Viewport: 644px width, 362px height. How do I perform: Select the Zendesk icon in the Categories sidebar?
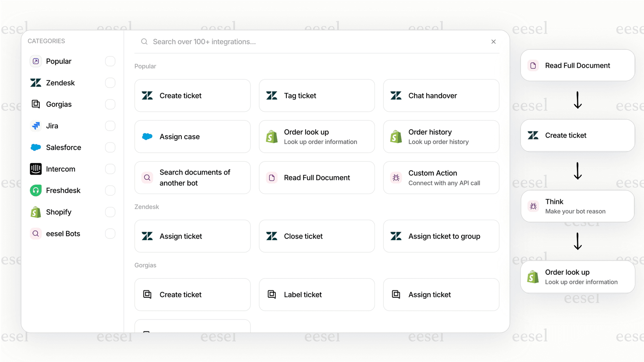click(35, 83)
